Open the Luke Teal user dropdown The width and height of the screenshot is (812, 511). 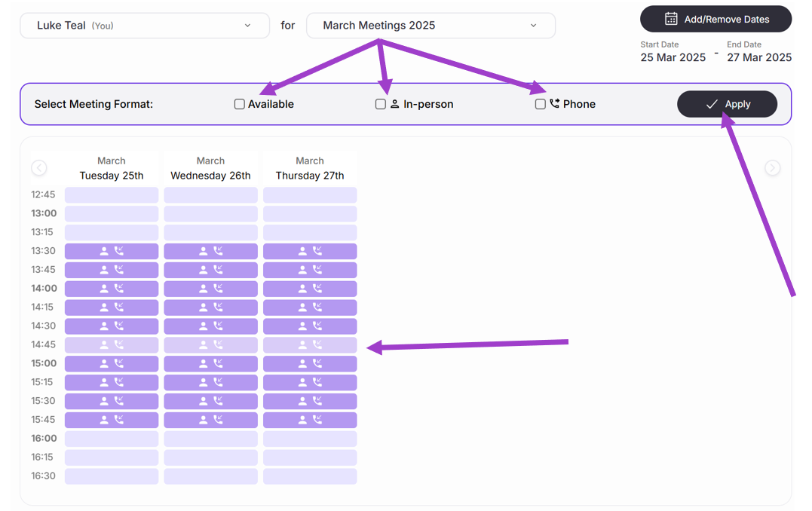(144, 26)
